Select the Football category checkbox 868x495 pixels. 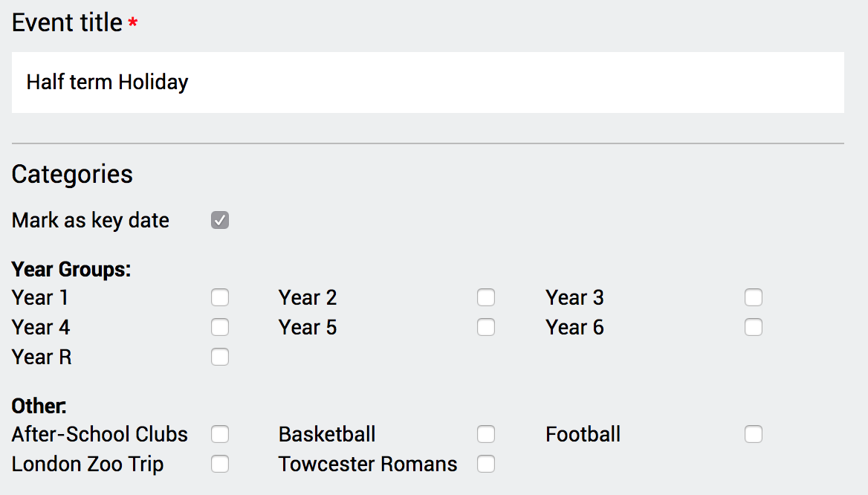coord(754,434)
